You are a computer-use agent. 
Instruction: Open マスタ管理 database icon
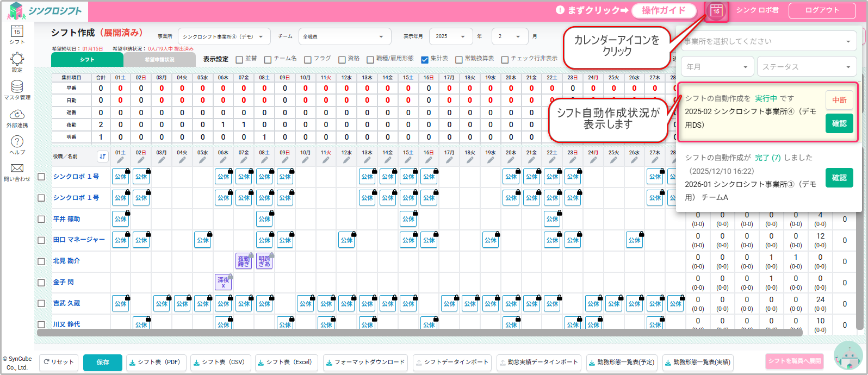17,87
